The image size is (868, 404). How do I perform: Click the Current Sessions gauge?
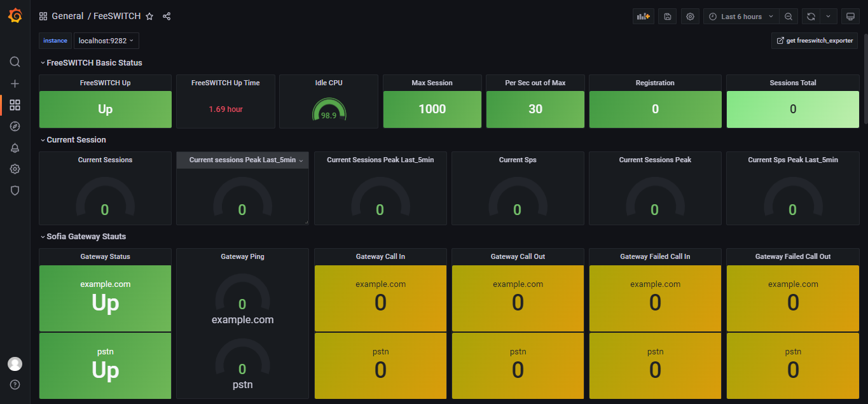tap(106, 198)
